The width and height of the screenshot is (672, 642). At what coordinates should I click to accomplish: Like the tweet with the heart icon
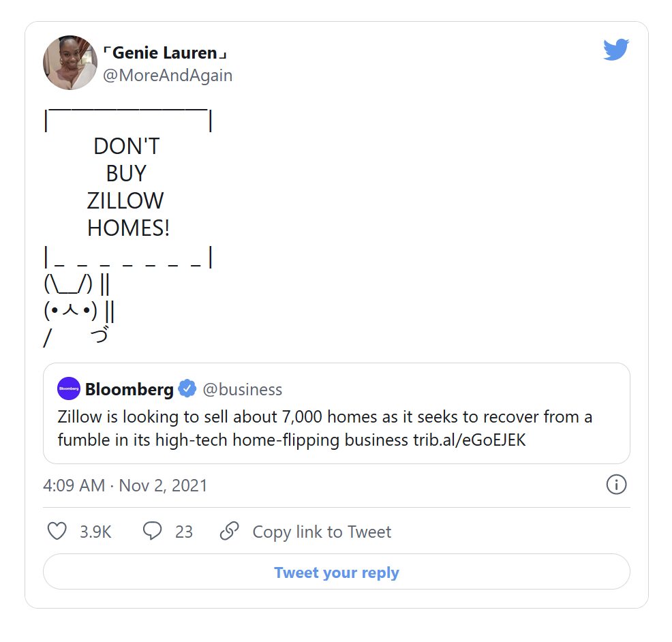57,531
